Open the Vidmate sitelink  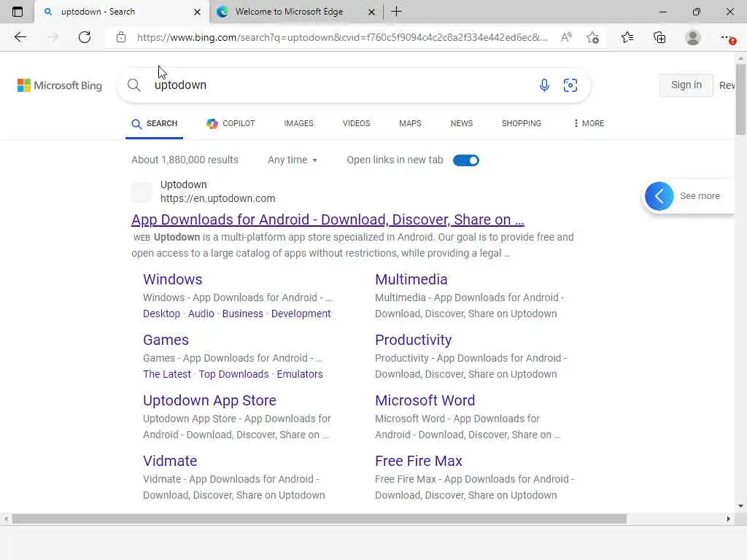click(x=170, y=461)
